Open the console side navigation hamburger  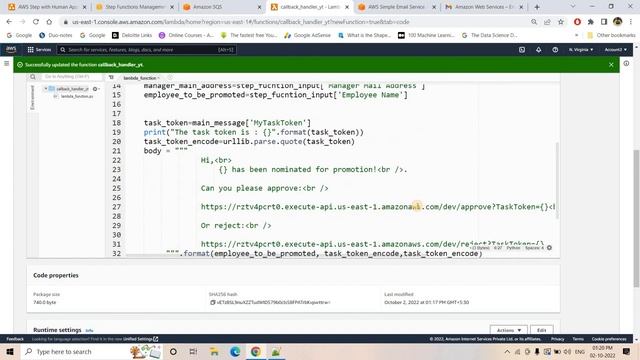(7, 63)
